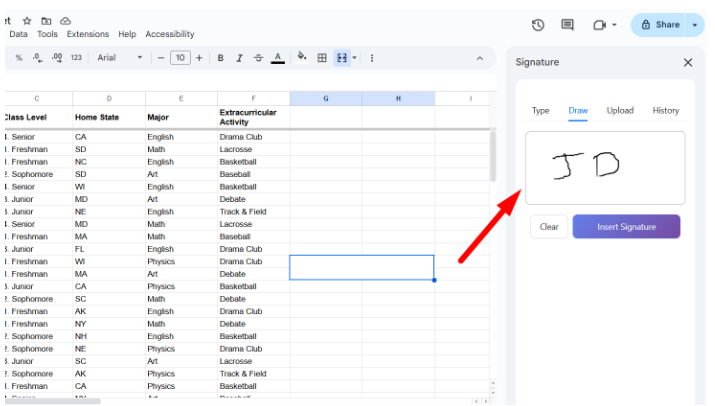
Task: Click the move to folder icon
Action: click(x=46, y=20)
